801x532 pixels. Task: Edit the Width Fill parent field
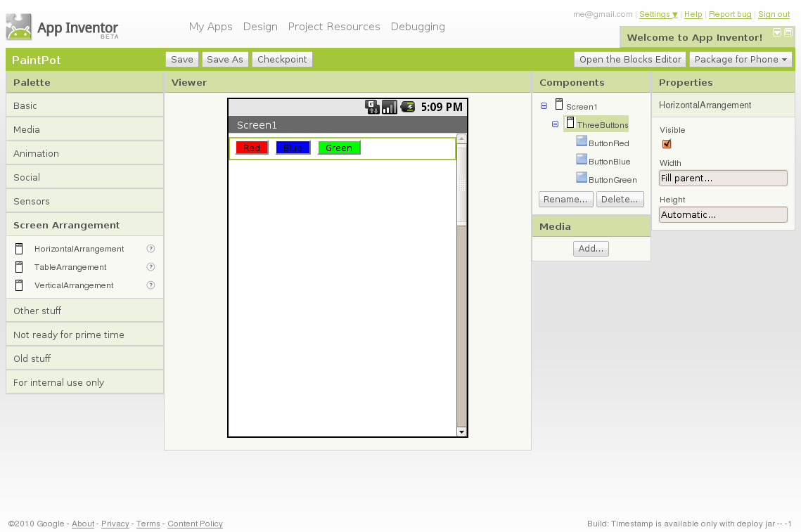click(723, 179)
